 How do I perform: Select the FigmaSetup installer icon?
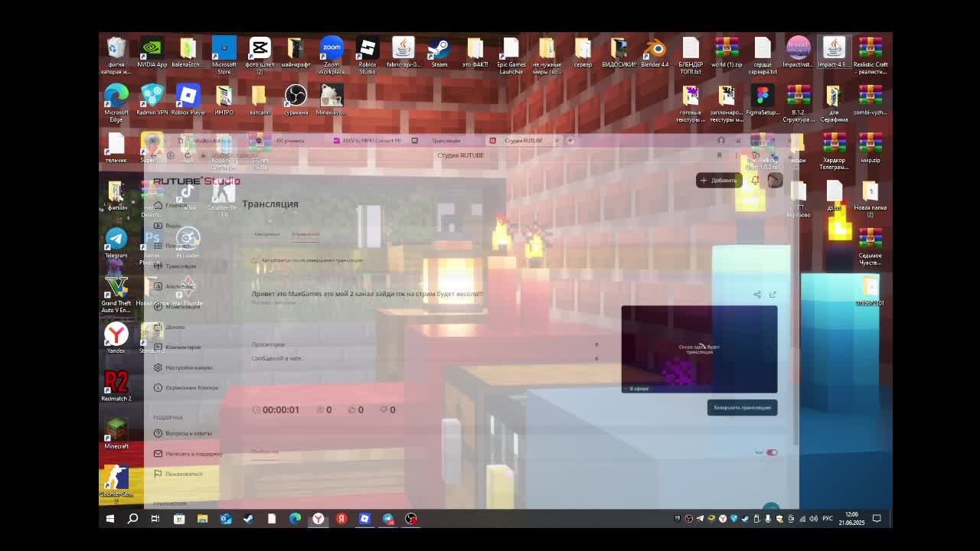point(763,101)
